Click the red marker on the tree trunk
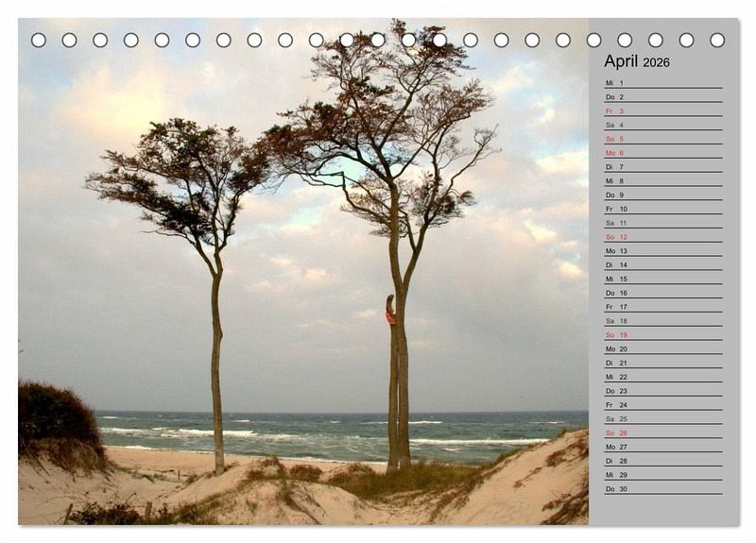756x543 pixels. pos(389,318)
